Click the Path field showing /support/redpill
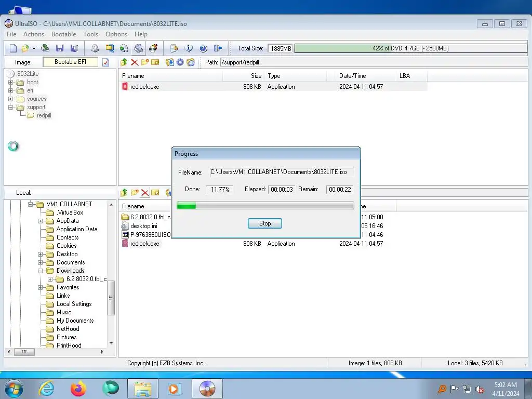The image size is (532, 399). (374, 62)
